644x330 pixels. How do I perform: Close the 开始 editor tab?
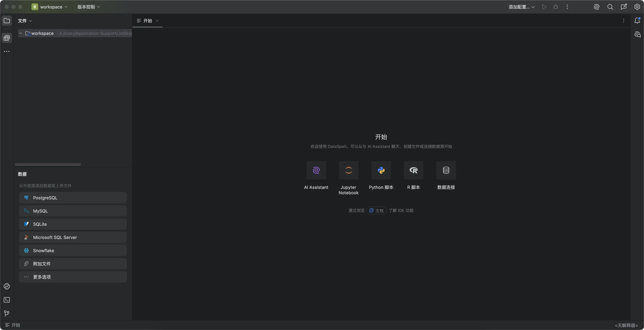[x=157, y=21]
